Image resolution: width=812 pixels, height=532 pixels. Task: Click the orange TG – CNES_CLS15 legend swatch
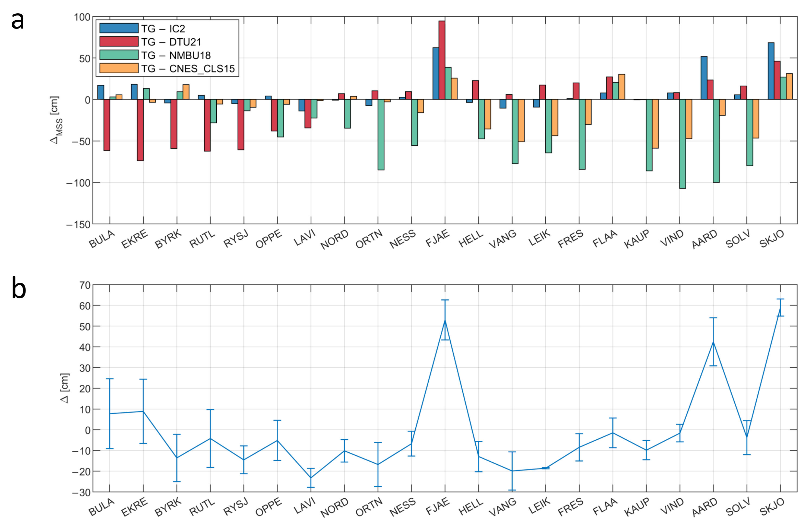pos(119,68)
